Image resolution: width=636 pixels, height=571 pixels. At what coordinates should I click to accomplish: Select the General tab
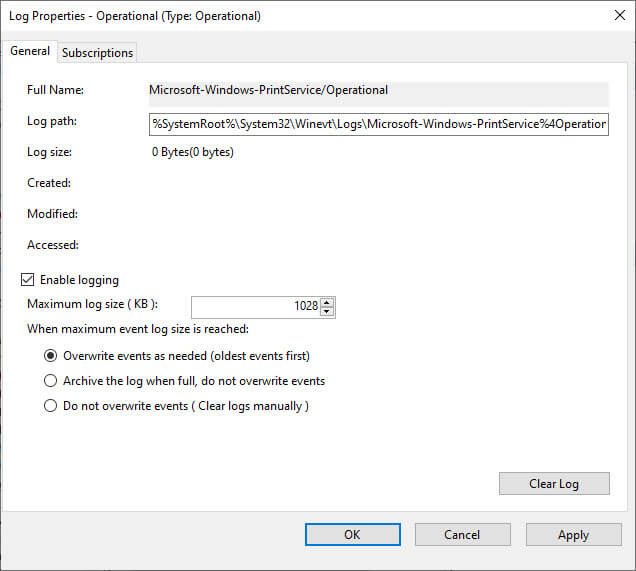click(x=30, y=51)
